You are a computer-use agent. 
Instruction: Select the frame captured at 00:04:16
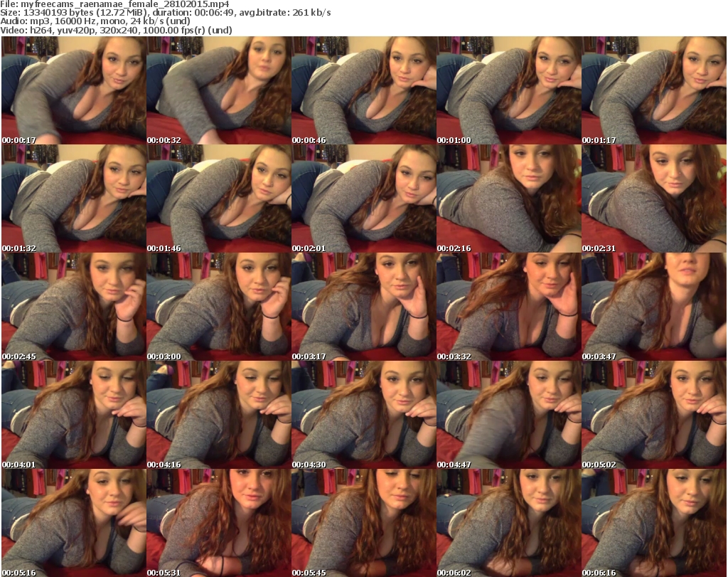[219, 415]
